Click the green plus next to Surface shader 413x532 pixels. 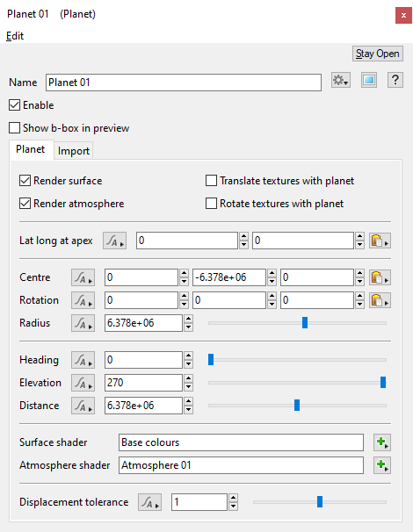tap(382, 442)
